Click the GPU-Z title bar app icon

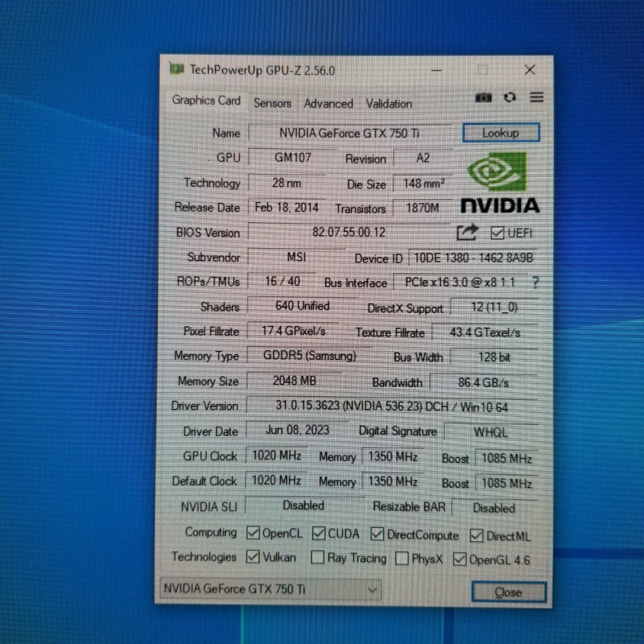tap(177, 69)
